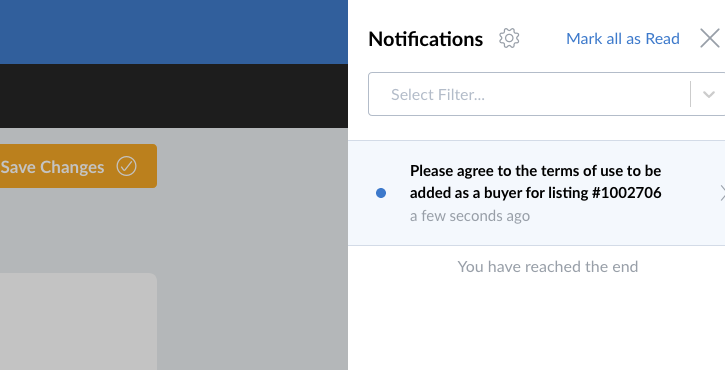Toggle the blue unread dot indicator
This screenshot has width=725, height=370.
click(381, 193)
